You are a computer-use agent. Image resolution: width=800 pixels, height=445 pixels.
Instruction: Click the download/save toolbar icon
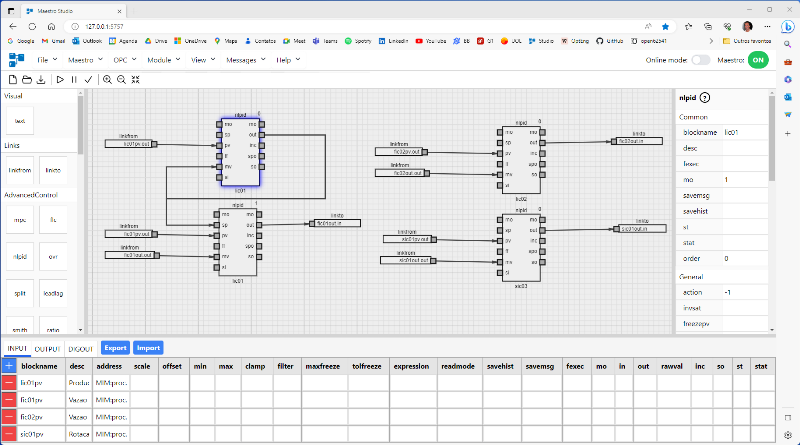click(x=41, y=80)
